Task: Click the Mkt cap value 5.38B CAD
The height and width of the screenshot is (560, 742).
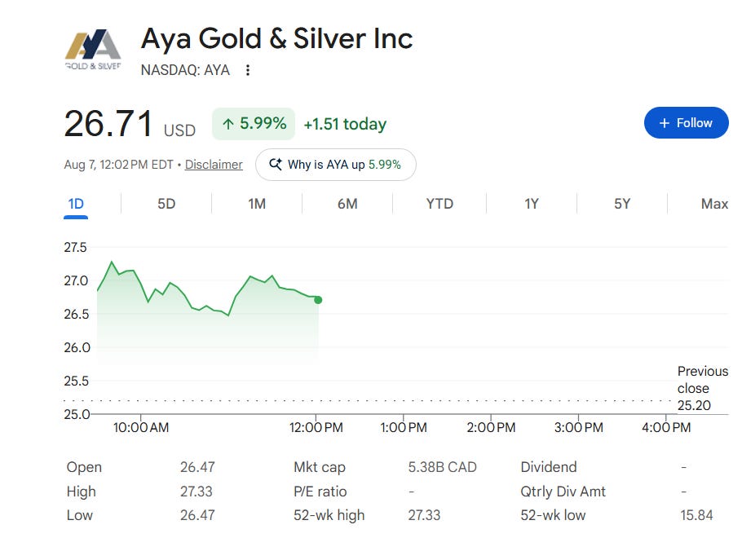Action: coord(442,467)
